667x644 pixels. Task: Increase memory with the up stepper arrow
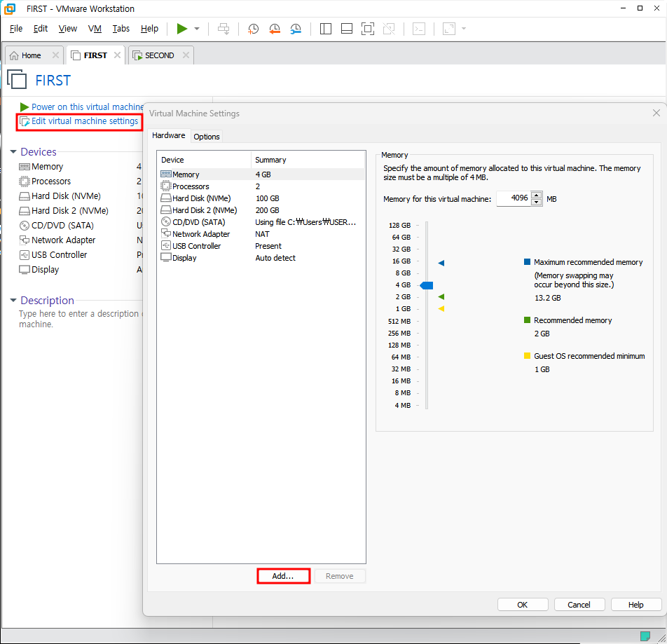click(x=537, y=195)
